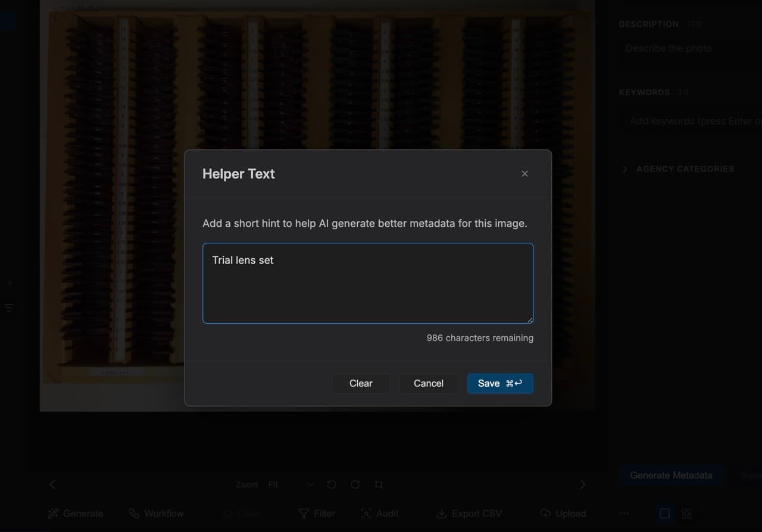Open the Workflow toolbar item
Image resolution: width=762 pixels, height=532 pixels.
click(156, 514)
